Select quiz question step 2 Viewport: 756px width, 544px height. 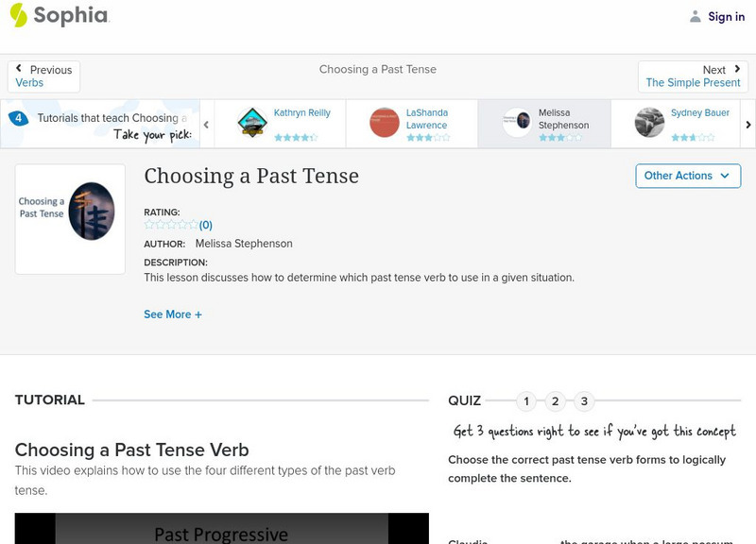click(556, 400)
